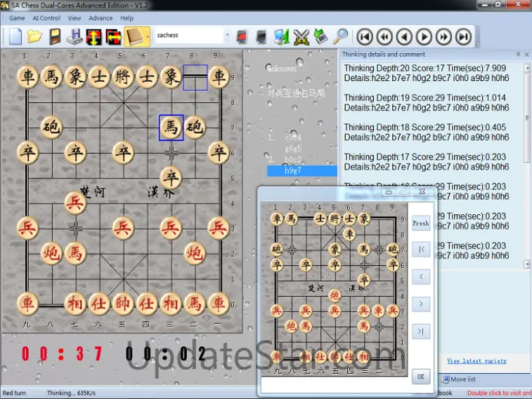Open a saved game via the folder icon
This screenshot has height=399, width=532.
[x=35, y=36]
